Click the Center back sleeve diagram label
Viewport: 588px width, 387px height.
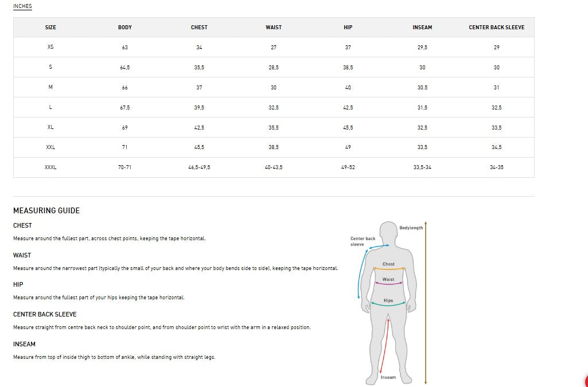(x=363, y=241)
